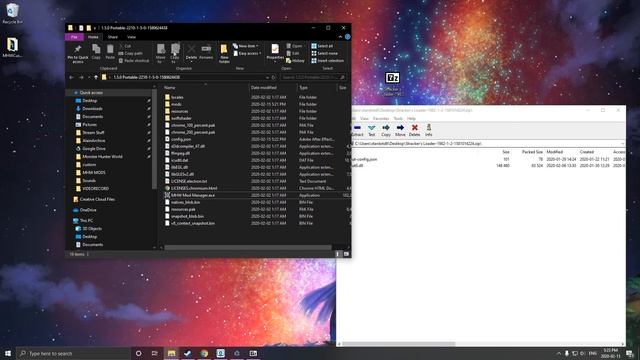Click Edit in the Explorer Open group

293,53
